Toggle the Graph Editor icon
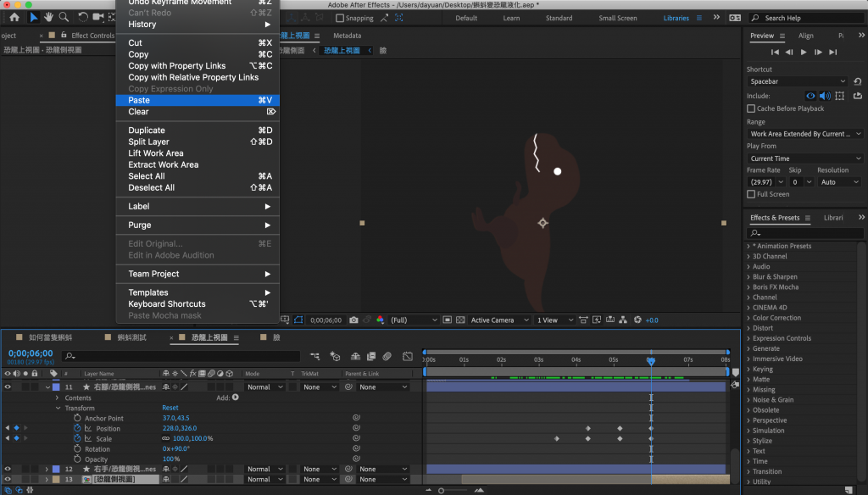Screen dimensions: 868x495 408,357
